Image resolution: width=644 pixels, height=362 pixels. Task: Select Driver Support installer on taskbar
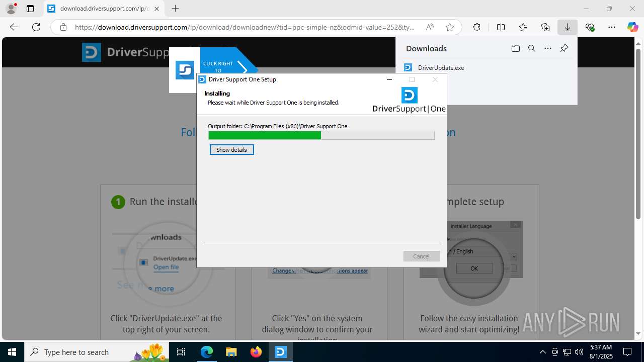coord(281,352)
